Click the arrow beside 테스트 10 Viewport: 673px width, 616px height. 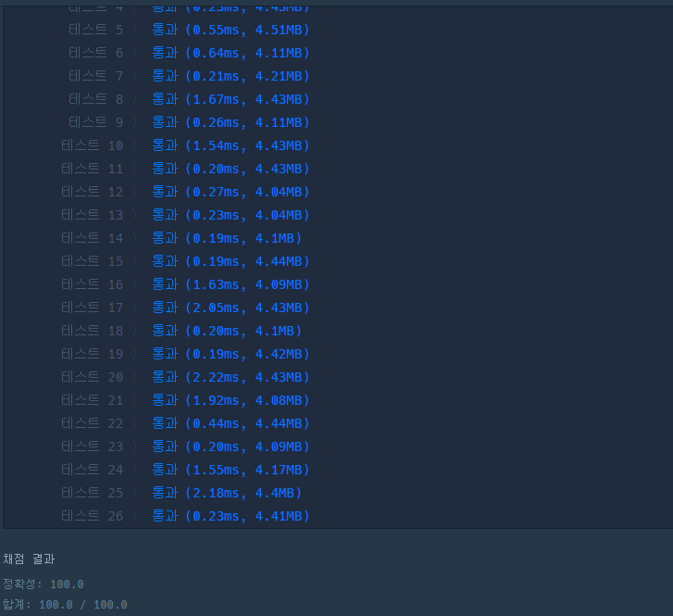tap(135, 145)
